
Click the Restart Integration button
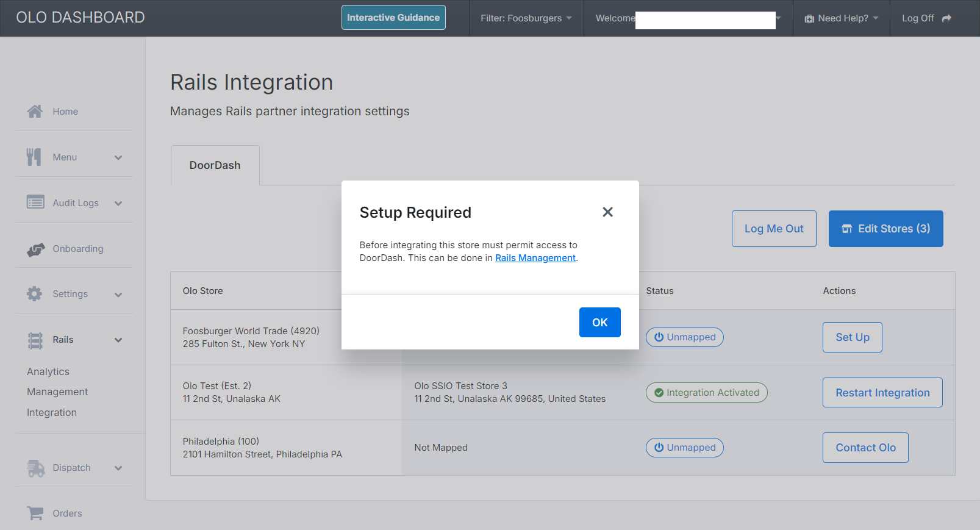point(882,393)
